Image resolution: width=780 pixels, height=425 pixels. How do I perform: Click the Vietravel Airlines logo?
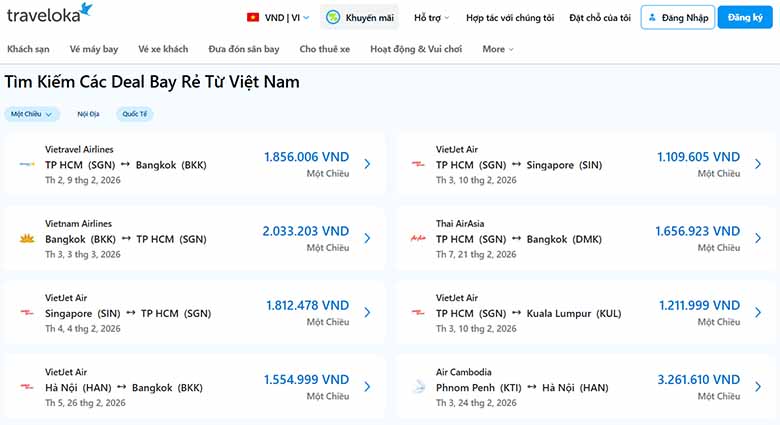[x=27, y=164]
